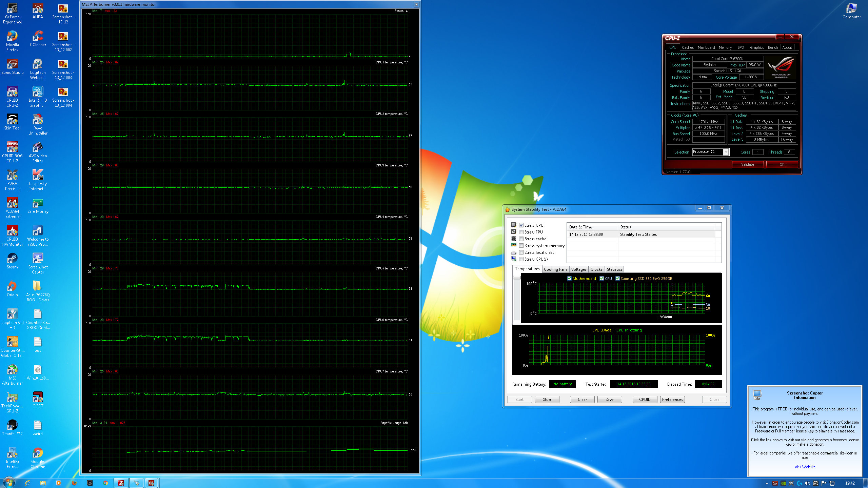
Task: Open GeForce Experience desktop icon
Action: (x=12, y=13)
